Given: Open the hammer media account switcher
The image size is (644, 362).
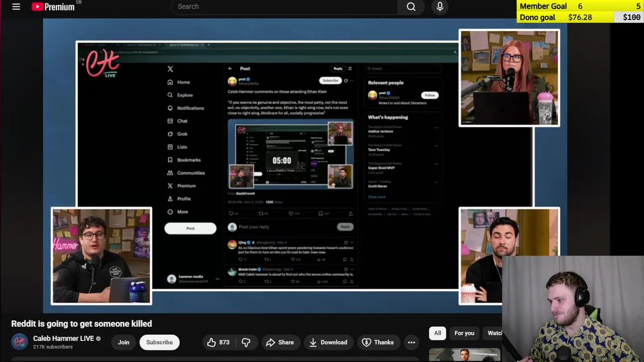Looking at the screenshot, I should (x=193, y=279).
